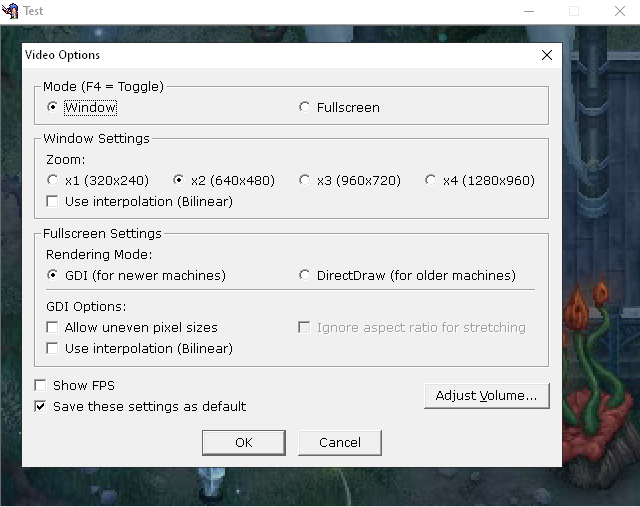Open the Adjust Volume dialog
This screenshot has height=507, width=640.
[487, 396]
